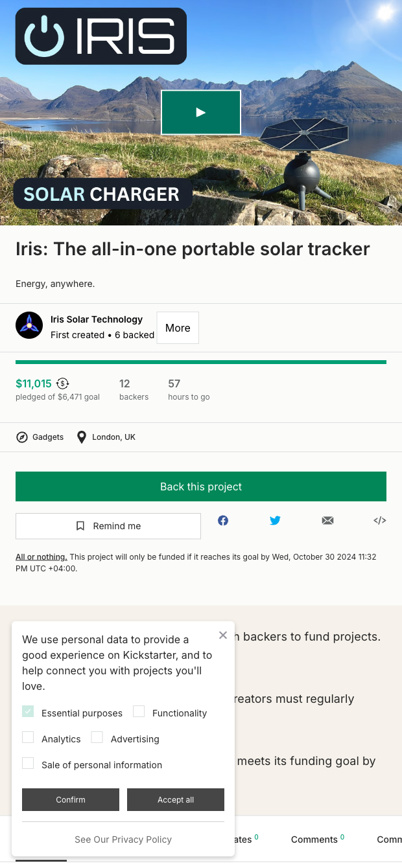The height and width of the screenshot is (868, 402).
Task: Click the Gadgets category compass icon
Action: tap(22, 437)
